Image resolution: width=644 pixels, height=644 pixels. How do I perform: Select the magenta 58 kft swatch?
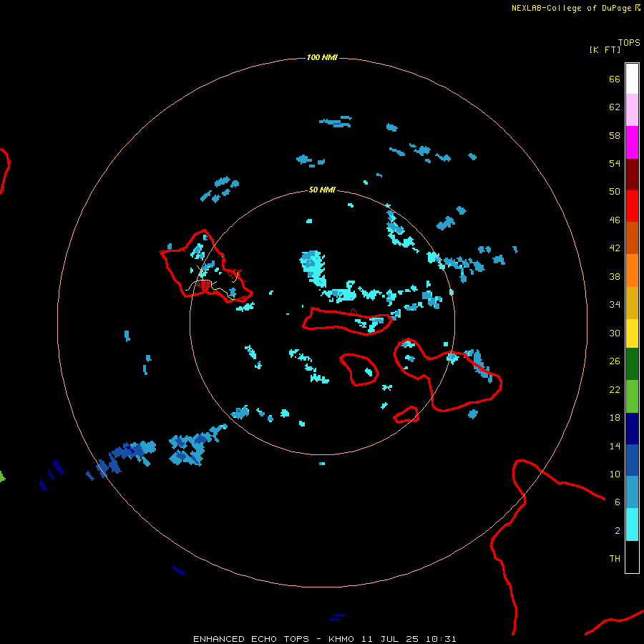[632, 142]
